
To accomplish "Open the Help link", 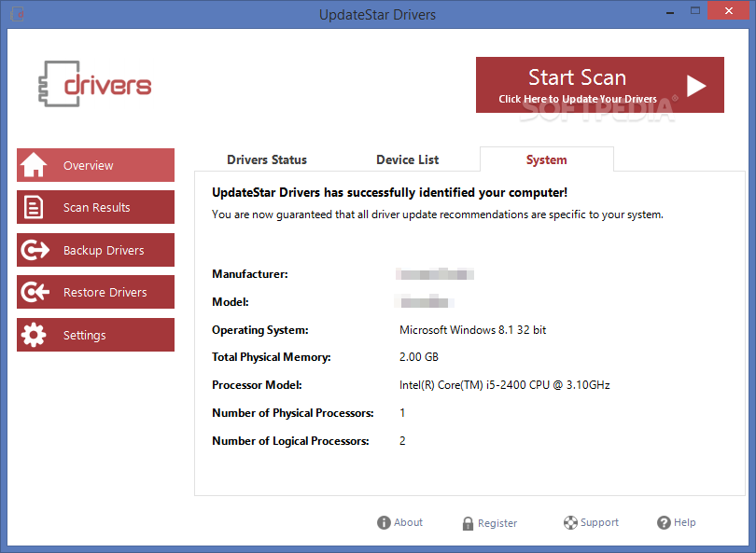I will [677, 522].
